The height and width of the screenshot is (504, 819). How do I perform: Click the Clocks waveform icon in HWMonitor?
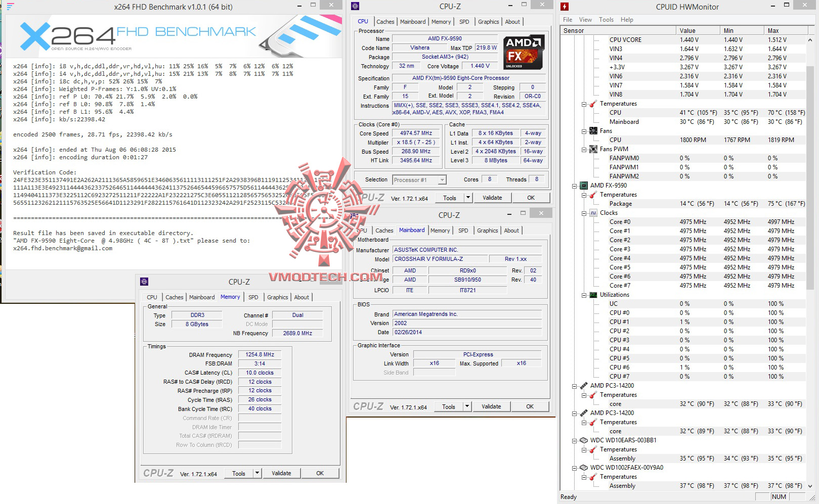coord(593,213)
